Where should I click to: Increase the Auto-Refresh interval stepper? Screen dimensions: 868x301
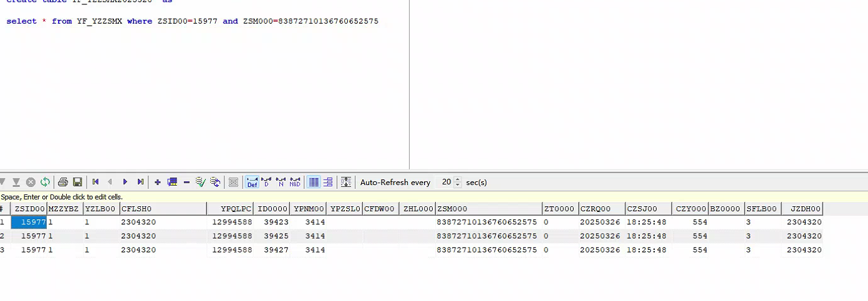[x=458, y=179]
